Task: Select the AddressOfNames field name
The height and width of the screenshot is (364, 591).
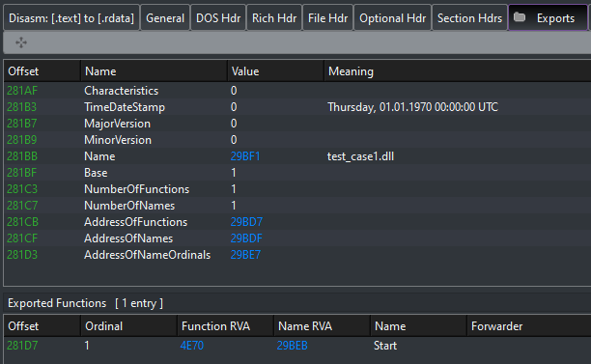Action: click(128, 238)
